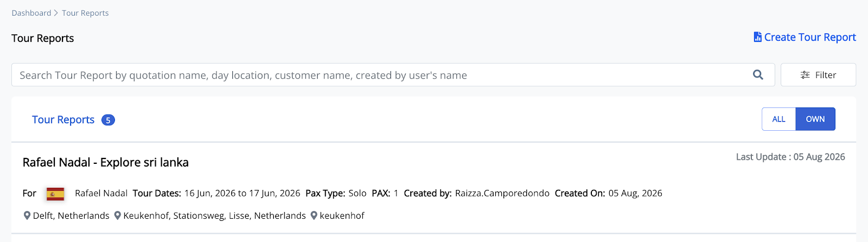The image size is (868, 242).
Task: Click the map pin beside Delft, Netherlands
Action: tap(27, 215)
